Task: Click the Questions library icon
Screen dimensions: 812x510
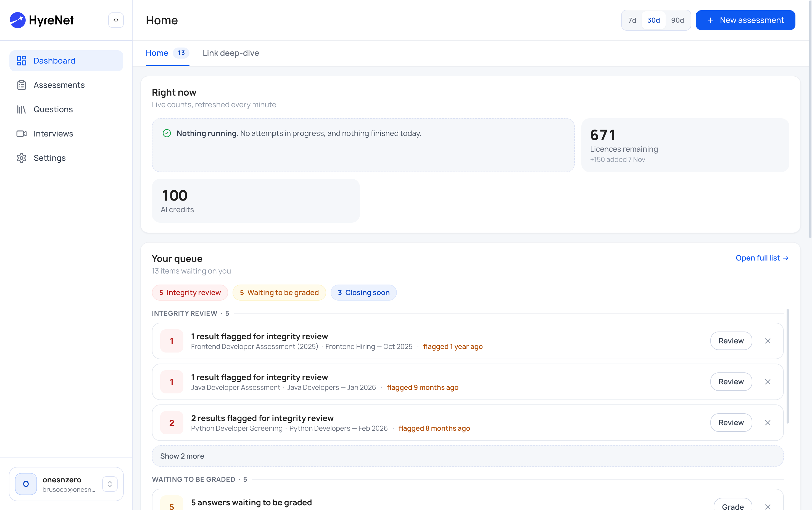Action: [x=22, y=109]
